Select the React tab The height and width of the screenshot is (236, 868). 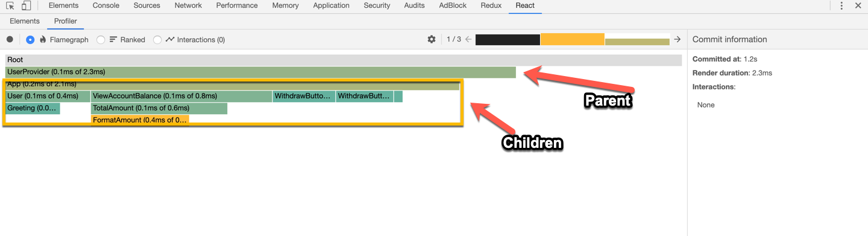click(525, 5)
